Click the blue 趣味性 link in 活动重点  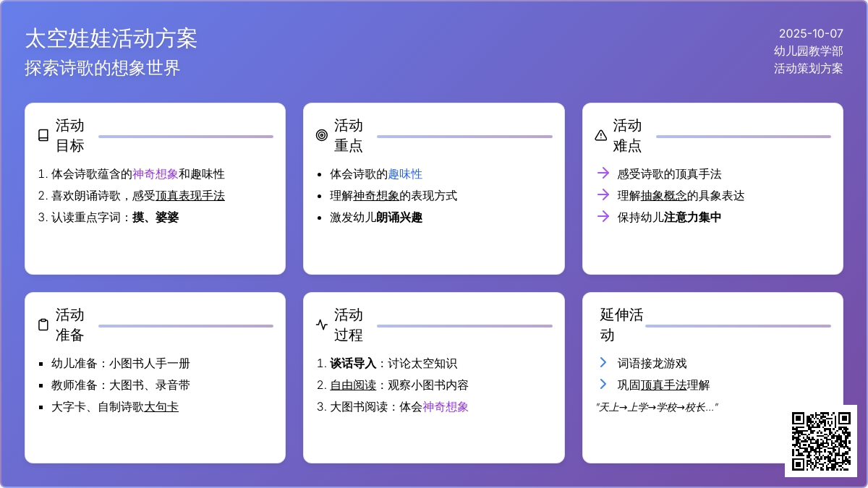[x=405, y=174]
